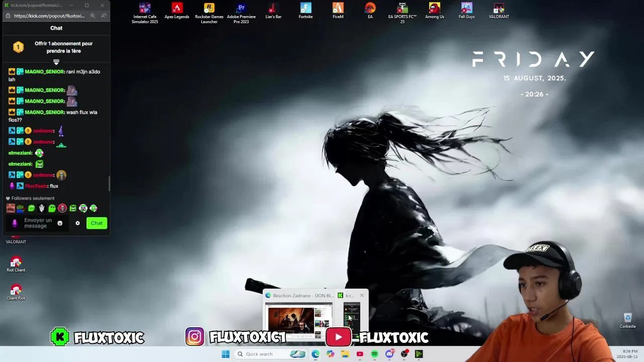The height and width of the screenshot is (362, 644).
Task: Open Spotify from the taskbar
Action: [x=374, y=354]
